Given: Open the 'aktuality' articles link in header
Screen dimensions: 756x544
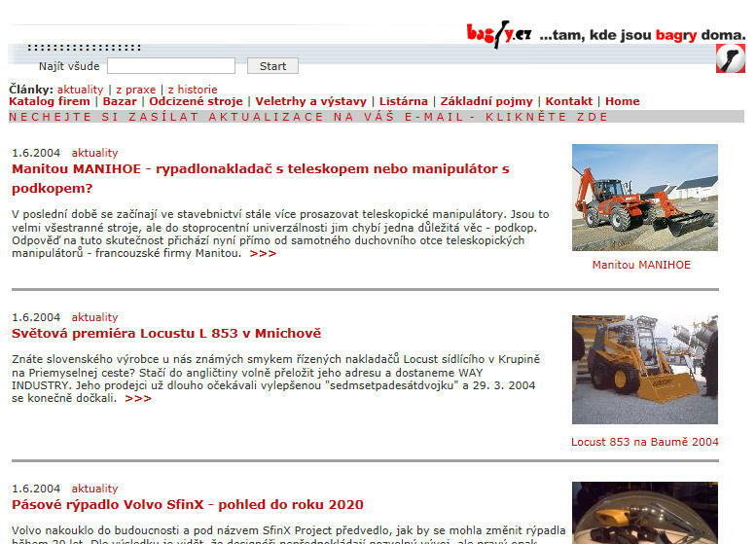Looking at the screenshot, I should click(80, 90).
